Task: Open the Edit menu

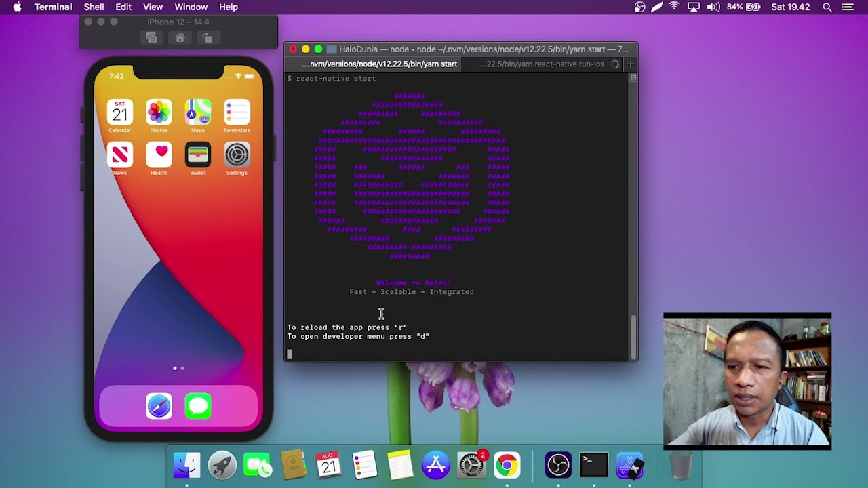Action: 123,7
